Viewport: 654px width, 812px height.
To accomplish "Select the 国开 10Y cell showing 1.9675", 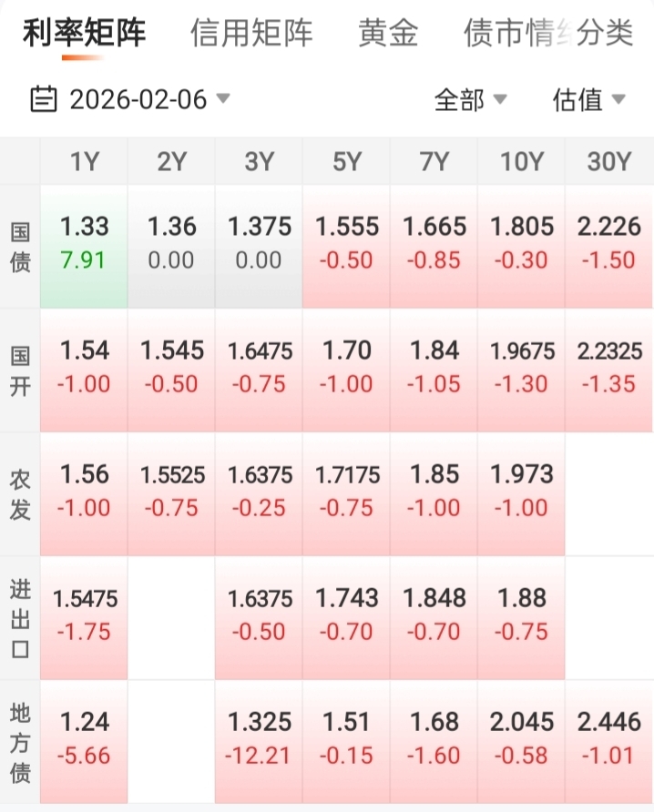I will [x=521, y=368].
